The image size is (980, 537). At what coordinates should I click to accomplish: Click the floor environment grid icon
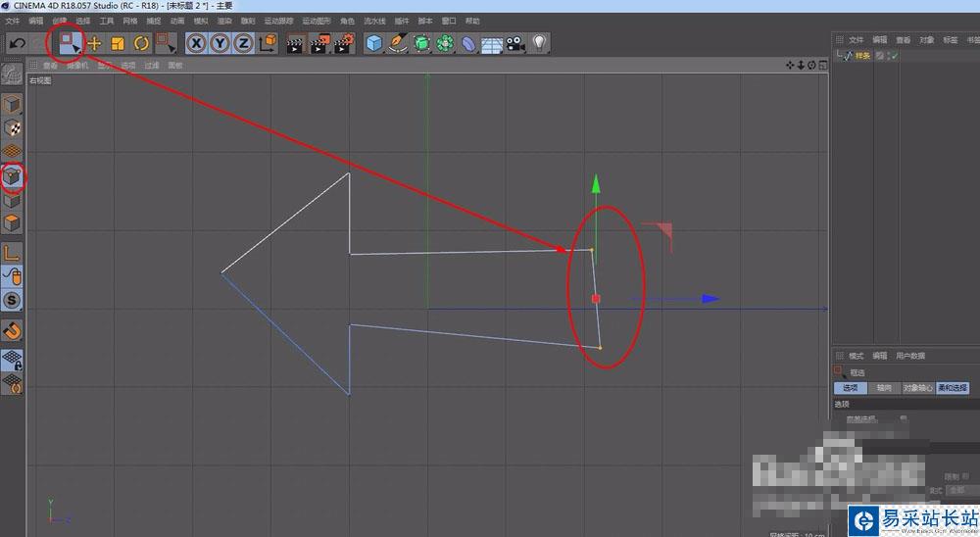coord(492,44)
